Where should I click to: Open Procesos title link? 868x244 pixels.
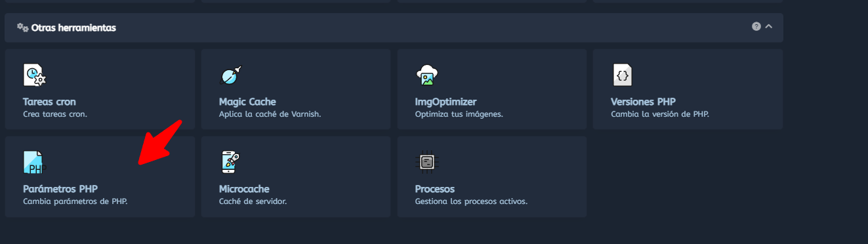tap(435, 189)
